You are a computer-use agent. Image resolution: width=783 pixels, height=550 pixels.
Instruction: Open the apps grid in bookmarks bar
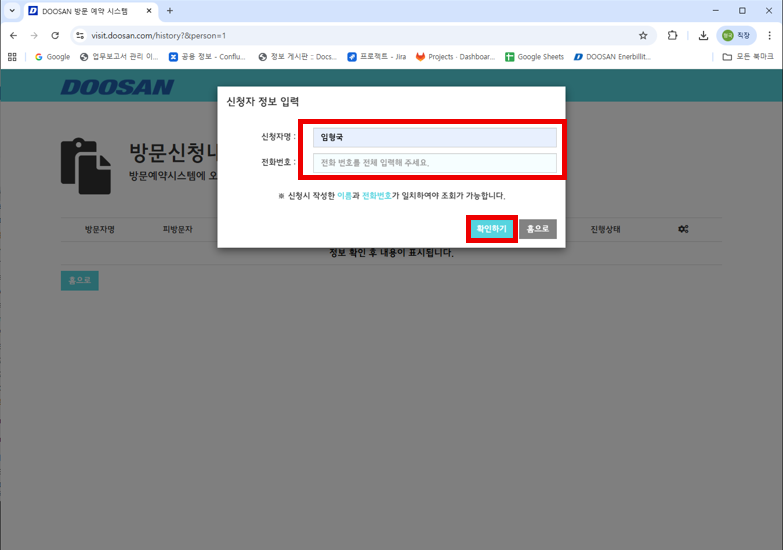[12, 57]
